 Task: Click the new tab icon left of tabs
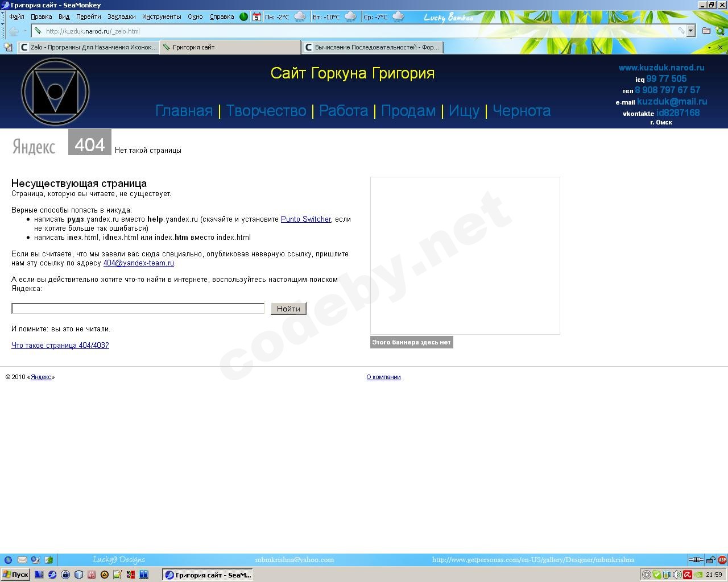pyautogui.click(x=8, y=47)
